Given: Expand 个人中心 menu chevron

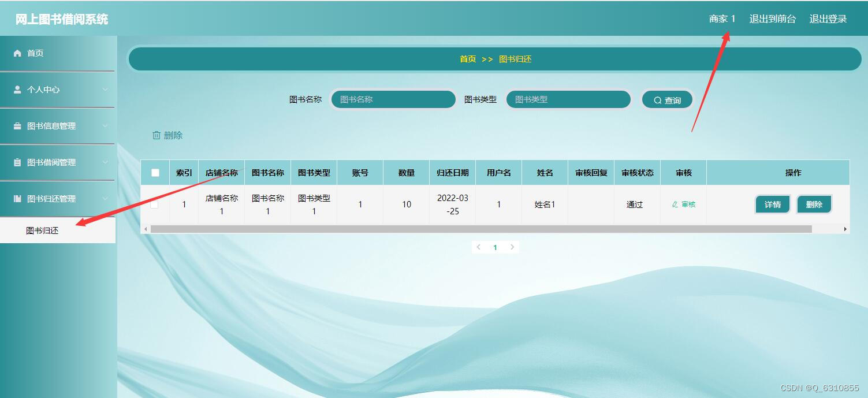Looking at the screenshot, I should tap(105, 90).
